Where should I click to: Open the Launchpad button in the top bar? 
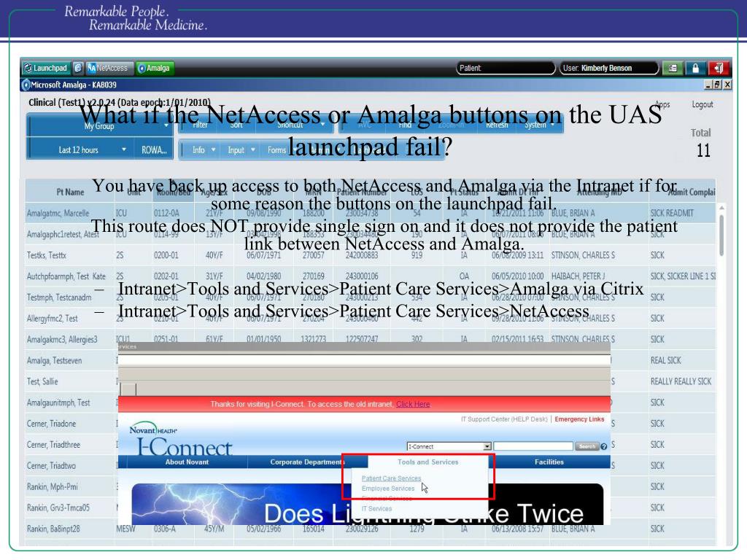pyautogui.click(x=46, y=68)
